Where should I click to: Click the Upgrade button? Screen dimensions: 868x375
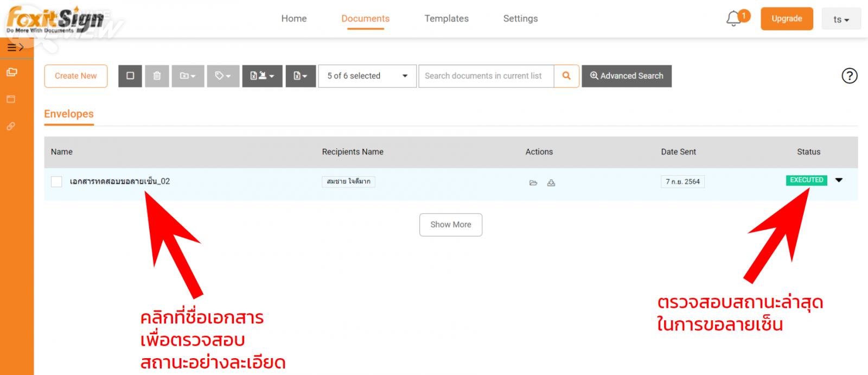point(787,18)
